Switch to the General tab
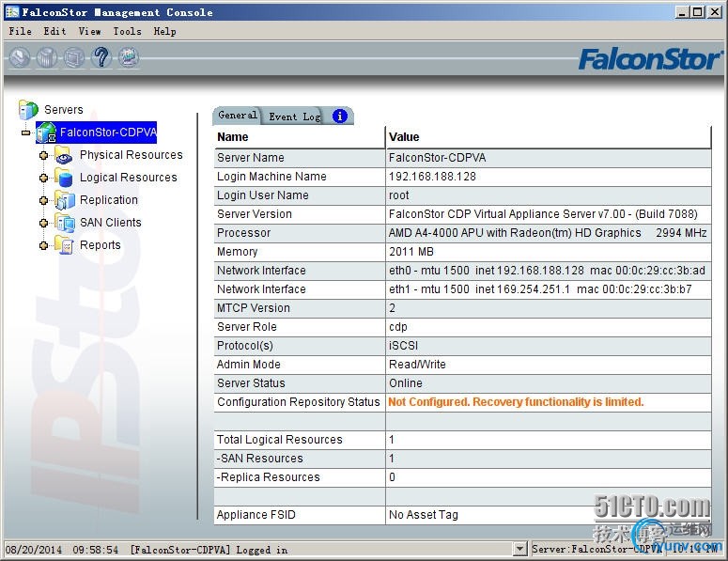The height and width of the screenshot is (561, 728). [238, 116]
